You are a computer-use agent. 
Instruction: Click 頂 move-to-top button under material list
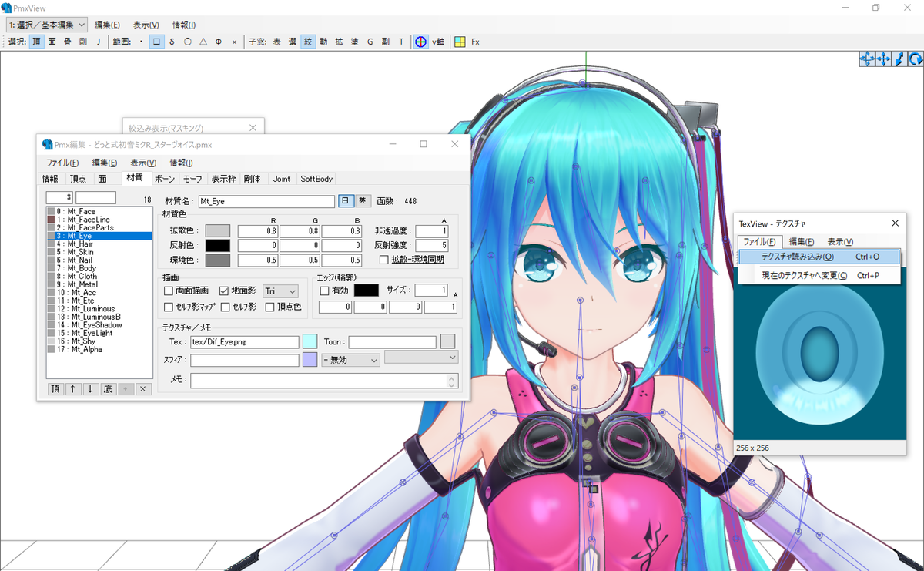(x=56, y=389)
